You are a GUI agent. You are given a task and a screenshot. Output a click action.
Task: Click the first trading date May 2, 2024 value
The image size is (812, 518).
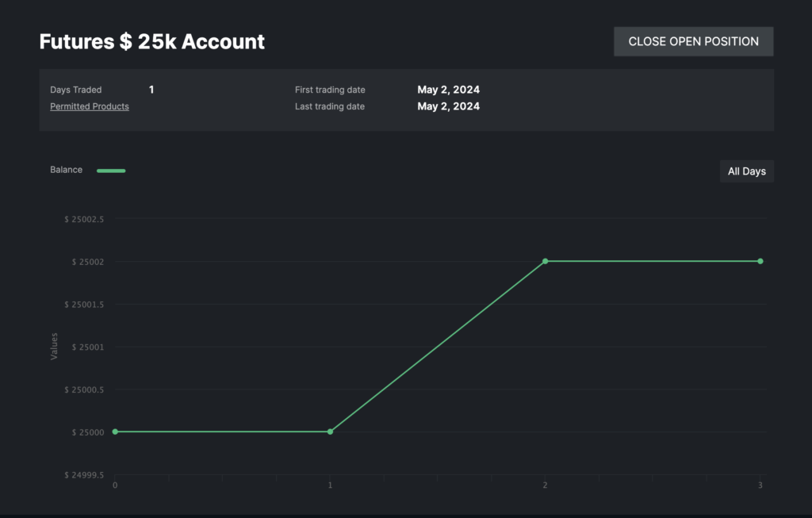(449, 90)
